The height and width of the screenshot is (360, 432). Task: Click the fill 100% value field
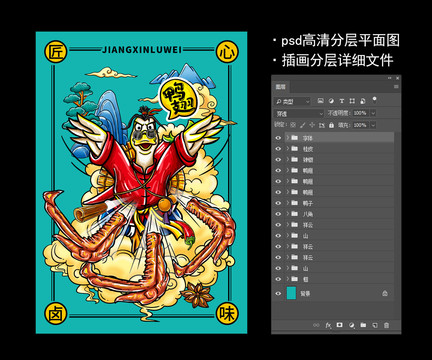pyautogui.click(x=361, y=125)
